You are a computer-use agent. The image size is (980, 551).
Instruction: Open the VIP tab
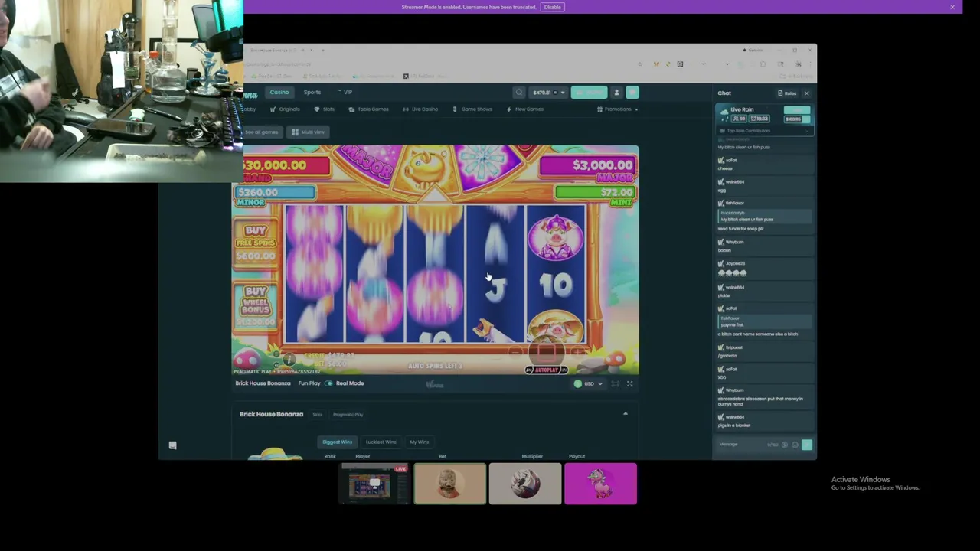345,93
